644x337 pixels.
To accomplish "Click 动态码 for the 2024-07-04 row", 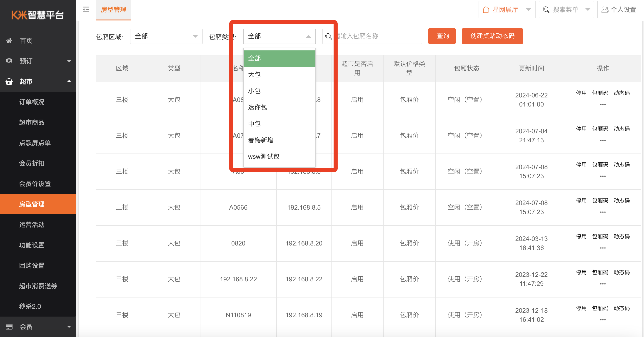I will point(622,129).
